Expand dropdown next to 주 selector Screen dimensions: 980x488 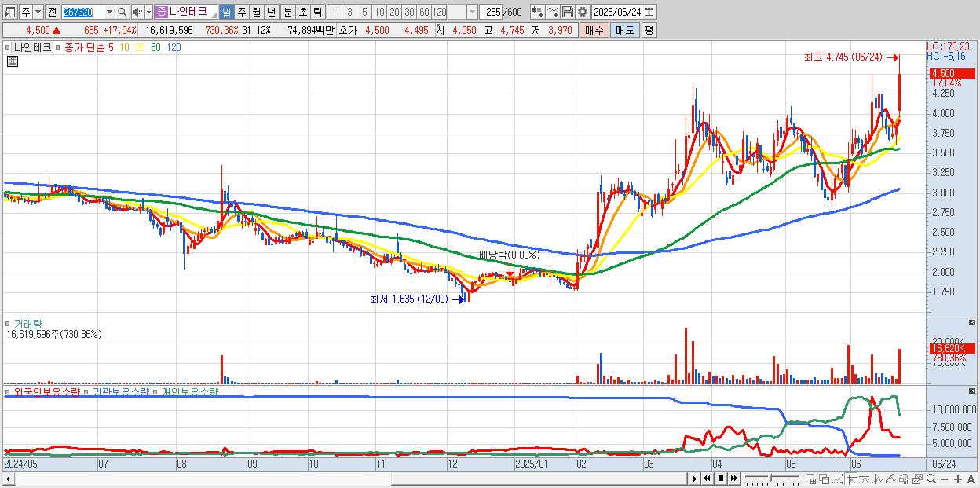pos(38,12)
